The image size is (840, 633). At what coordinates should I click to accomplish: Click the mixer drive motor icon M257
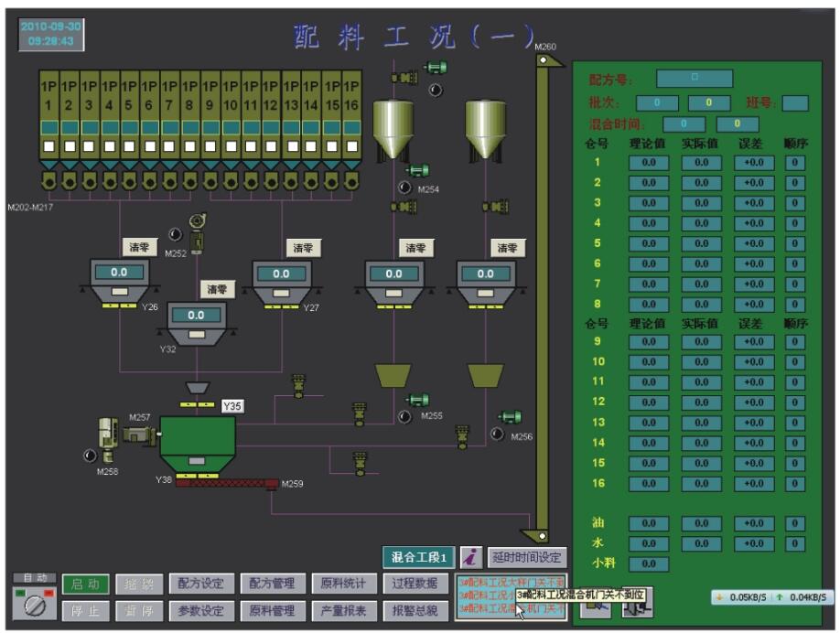(x=137, y=434)
